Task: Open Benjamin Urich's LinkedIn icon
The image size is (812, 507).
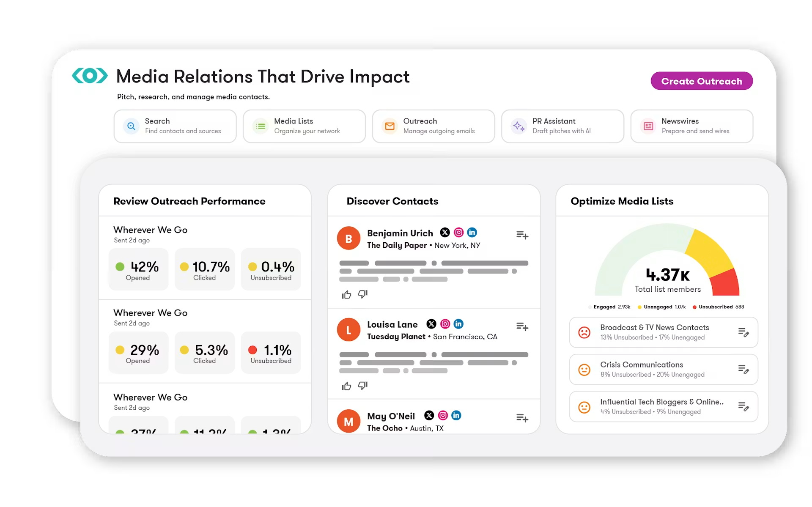Action: click(472, 232)
